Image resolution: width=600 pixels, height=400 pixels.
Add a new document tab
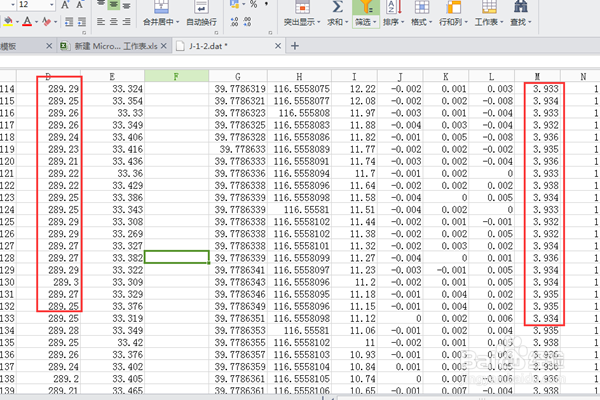coord(295,46)
